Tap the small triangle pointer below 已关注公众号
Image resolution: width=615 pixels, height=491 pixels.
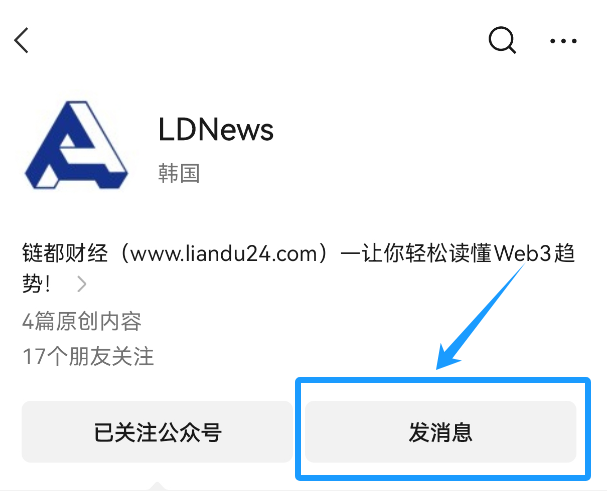coord(157,486)
